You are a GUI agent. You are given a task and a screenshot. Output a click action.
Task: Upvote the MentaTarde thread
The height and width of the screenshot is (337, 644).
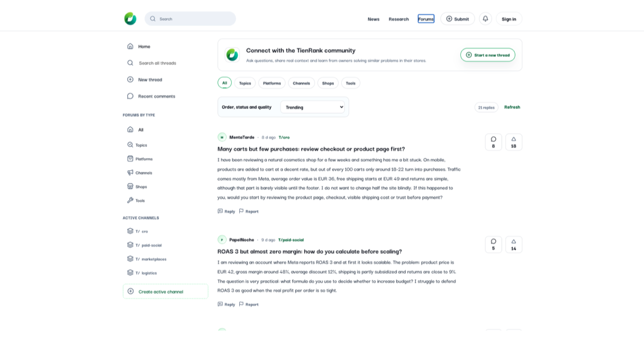coord(514,142)
